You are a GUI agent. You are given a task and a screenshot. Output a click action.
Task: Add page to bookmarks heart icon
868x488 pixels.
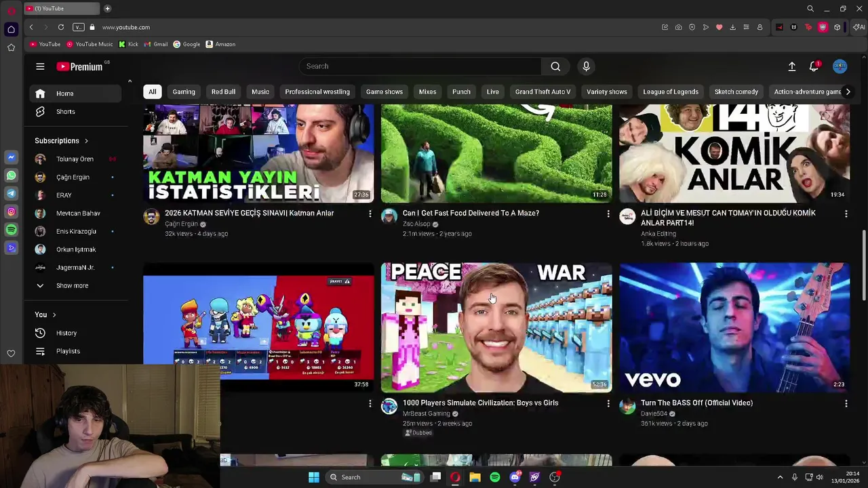pos(719,27)
